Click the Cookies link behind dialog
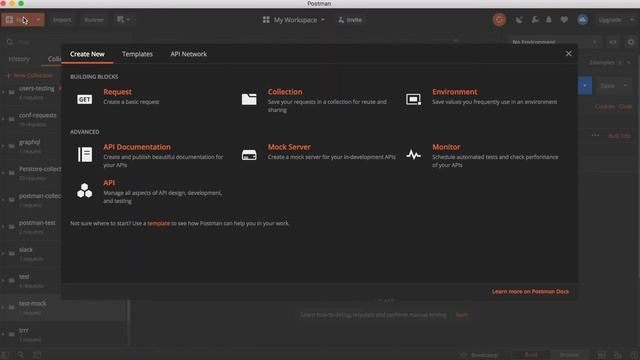 [x=604, y=106]
